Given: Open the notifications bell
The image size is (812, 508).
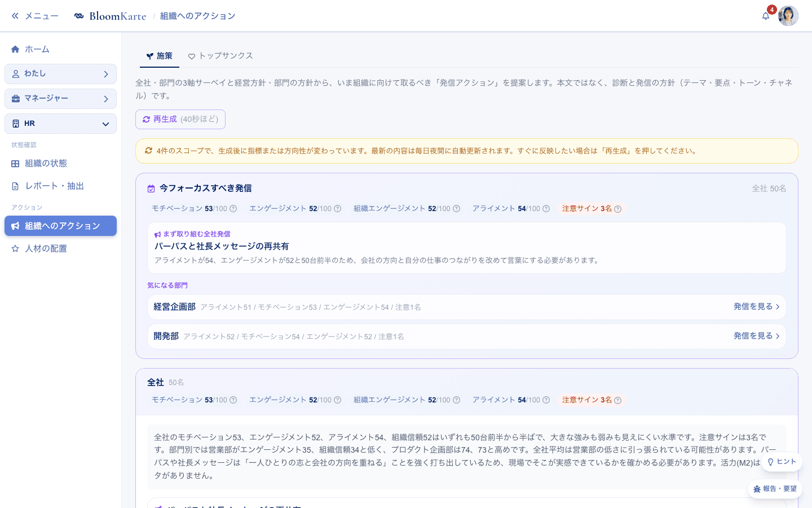Looking at the screenshot, I should point(766,16).
